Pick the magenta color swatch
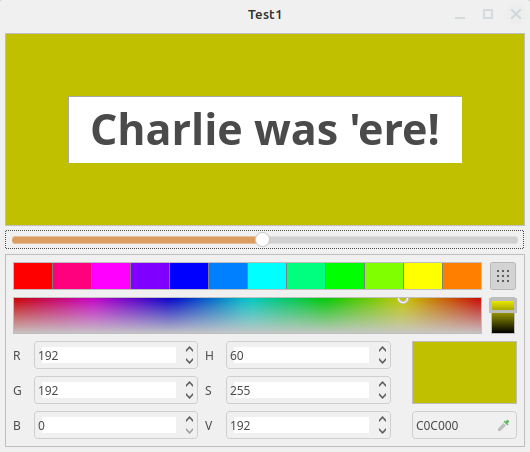530x452 pixels. [x=111, y=276]
